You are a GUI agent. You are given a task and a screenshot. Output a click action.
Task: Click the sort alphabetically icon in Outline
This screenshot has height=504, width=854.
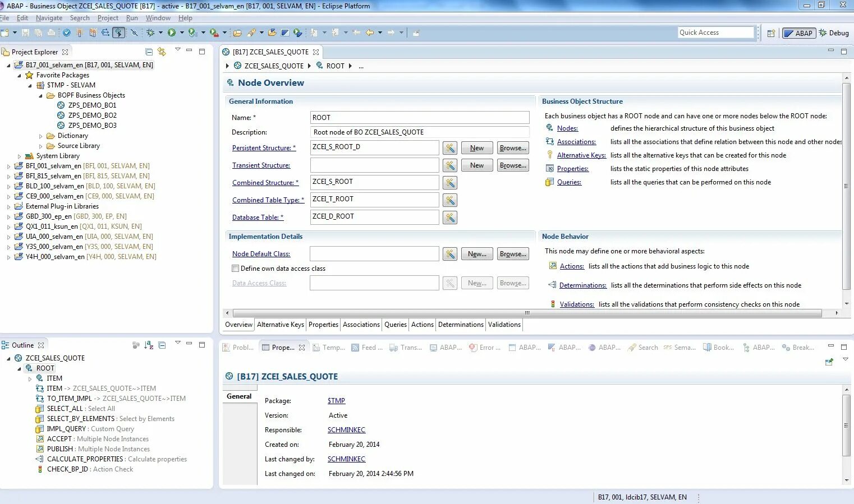pos(149,345)
